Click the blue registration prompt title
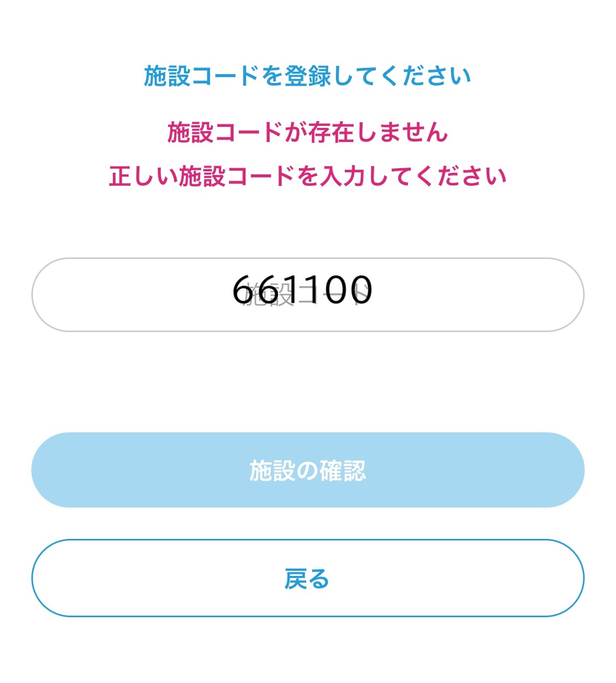Screen dimensions: 616x683 coord(307,76)
